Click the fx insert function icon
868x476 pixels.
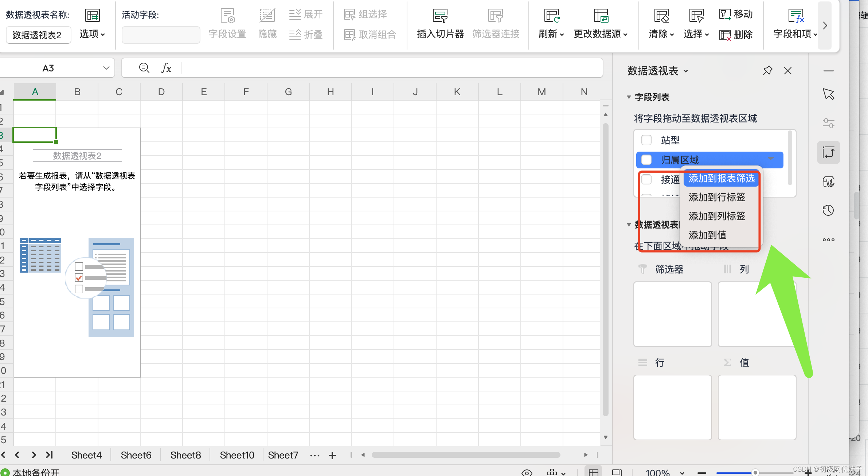[x=166, y=68]
